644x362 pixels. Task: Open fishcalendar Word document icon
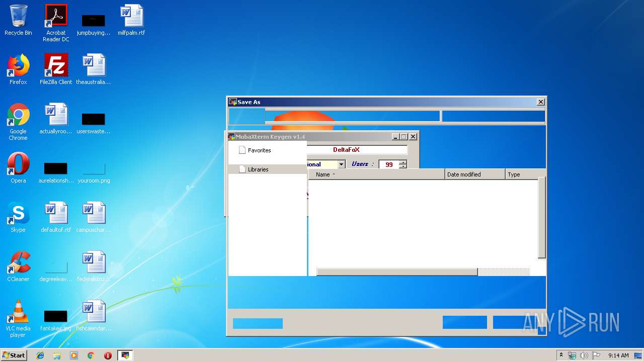pyautogui.click(x=94, y=316)
